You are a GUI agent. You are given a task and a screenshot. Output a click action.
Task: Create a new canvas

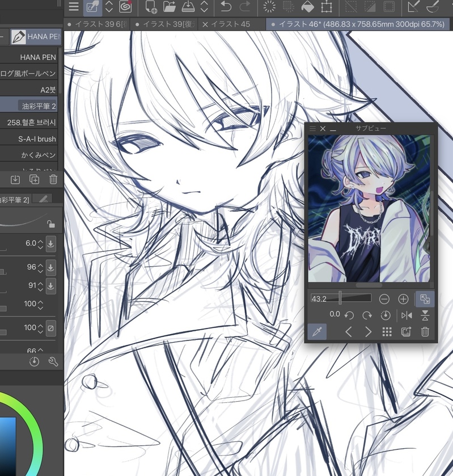pos(151,7)
